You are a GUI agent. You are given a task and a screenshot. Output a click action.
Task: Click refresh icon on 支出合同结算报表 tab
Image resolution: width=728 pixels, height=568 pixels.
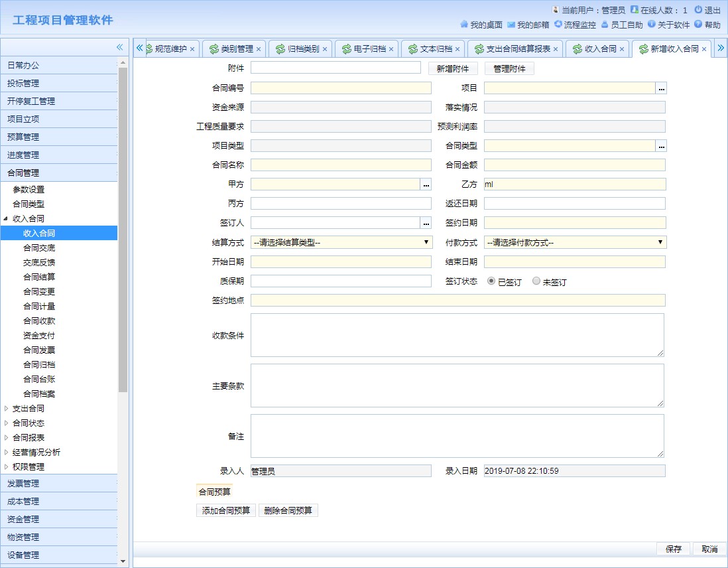(x=479, y=49)
